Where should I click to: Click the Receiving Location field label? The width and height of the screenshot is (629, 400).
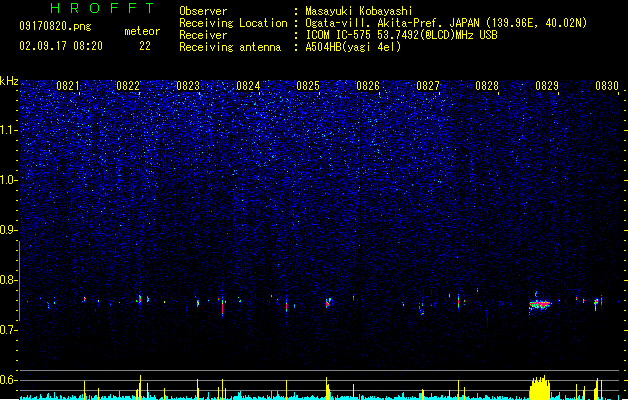(x=233, y=23)
